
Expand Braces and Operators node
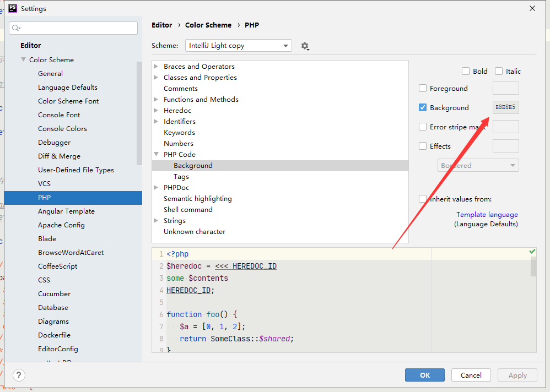click(156, 66)
